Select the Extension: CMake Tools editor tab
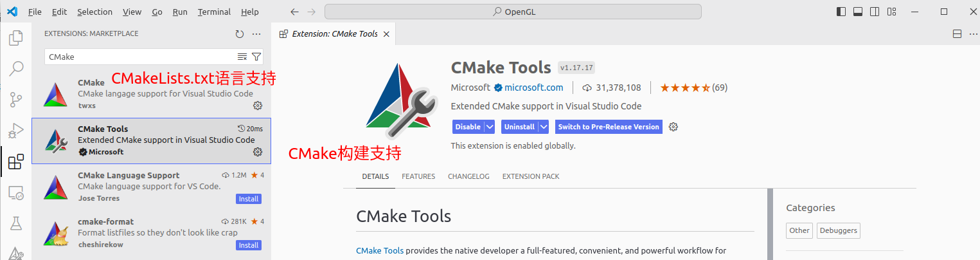 [334, 34]
